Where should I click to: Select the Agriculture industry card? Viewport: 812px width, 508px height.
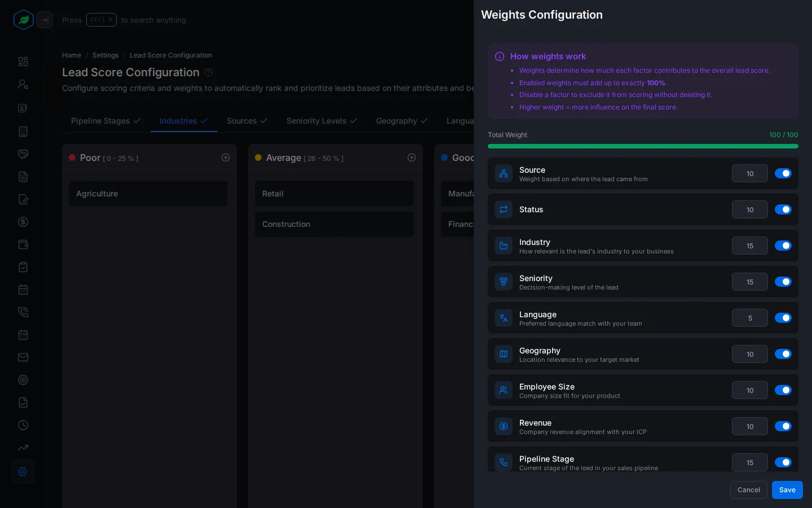point(148,194)
